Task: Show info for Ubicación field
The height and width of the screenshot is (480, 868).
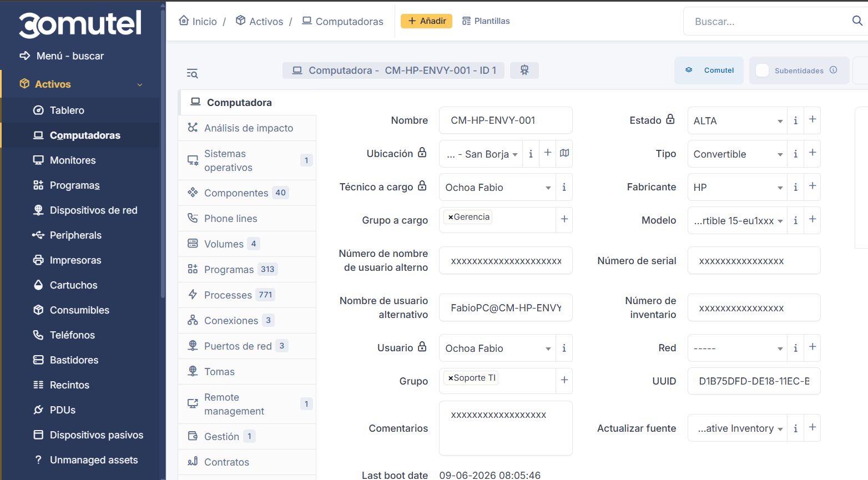Action: coord(531,154)
